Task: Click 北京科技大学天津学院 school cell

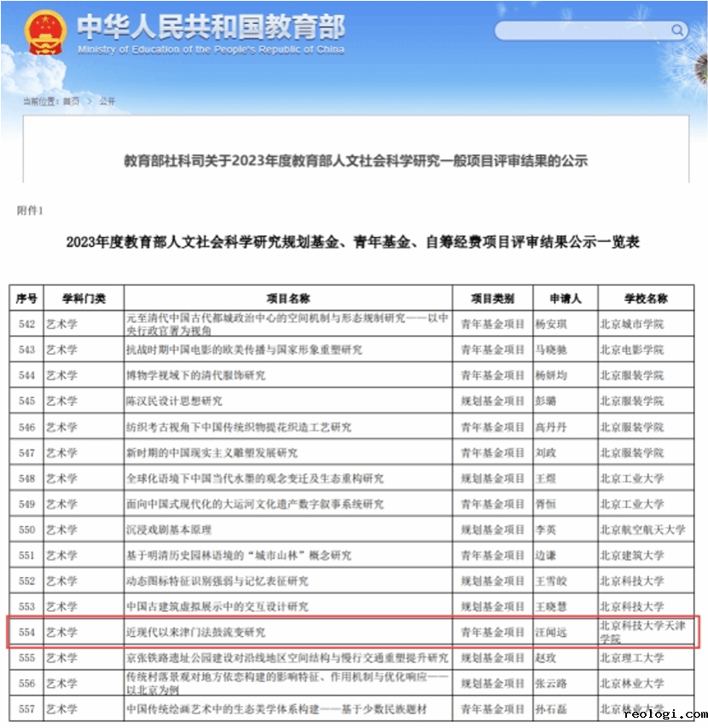Action: (644, 632)
